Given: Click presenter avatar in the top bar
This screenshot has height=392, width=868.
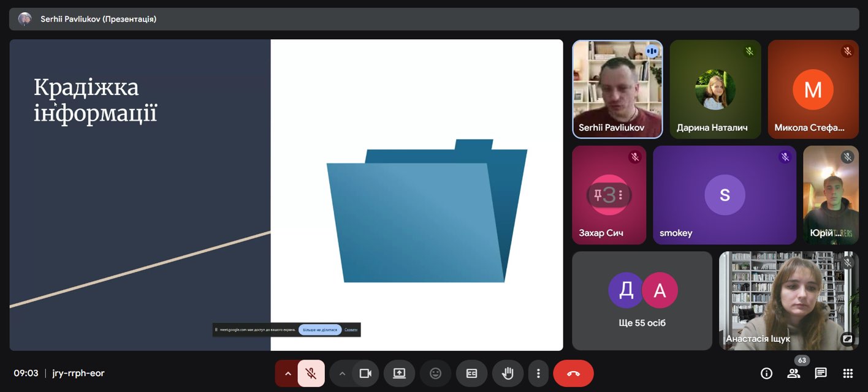Looking at the screenshot, I should point(25,19).
